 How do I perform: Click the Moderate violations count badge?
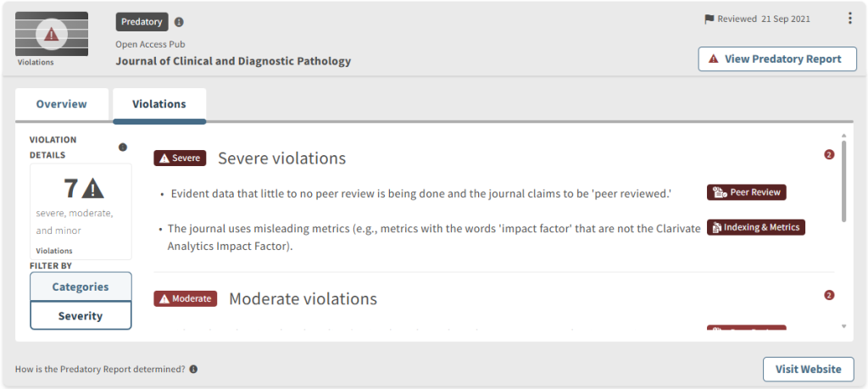tap(829, 296)
